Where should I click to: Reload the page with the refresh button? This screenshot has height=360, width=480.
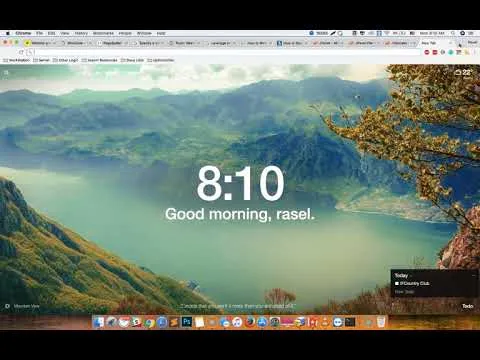click(21, 52)
